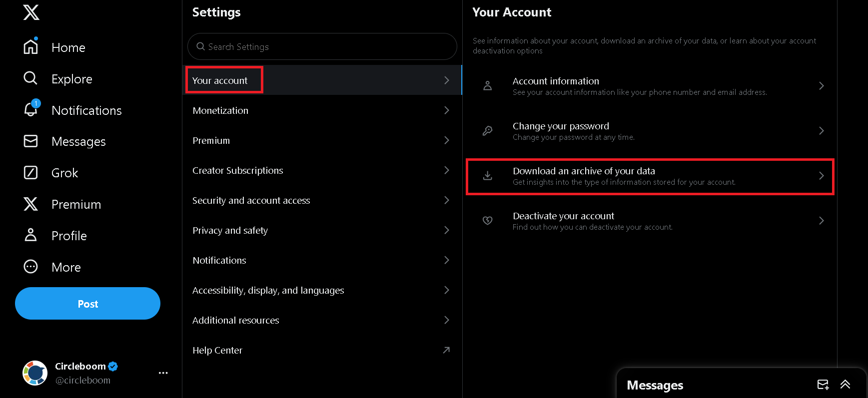Click the blue Post button
Image resolution: width=868 pixels, height=398 pixels.
pos(87,303)
